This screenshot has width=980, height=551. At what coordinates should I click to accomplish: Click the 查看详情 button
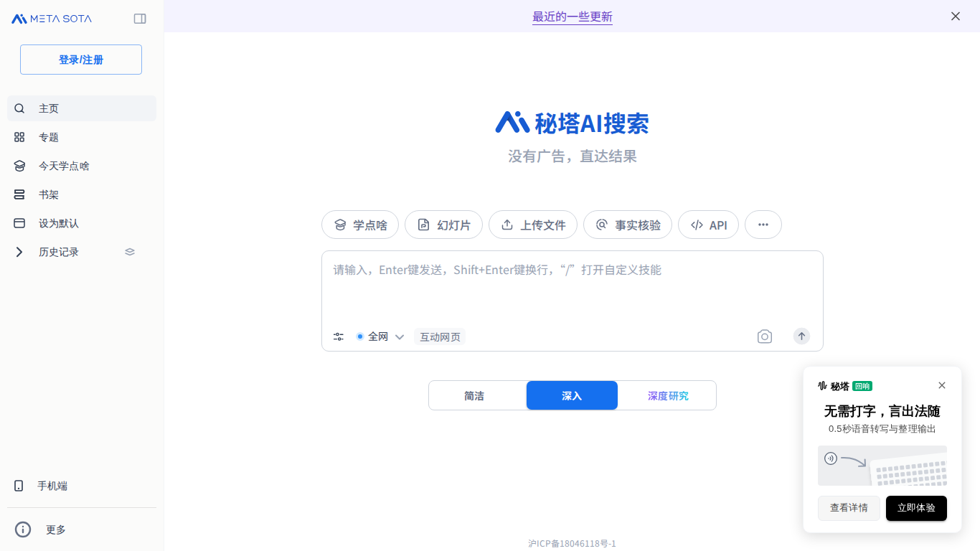click(x=849, y=508)
